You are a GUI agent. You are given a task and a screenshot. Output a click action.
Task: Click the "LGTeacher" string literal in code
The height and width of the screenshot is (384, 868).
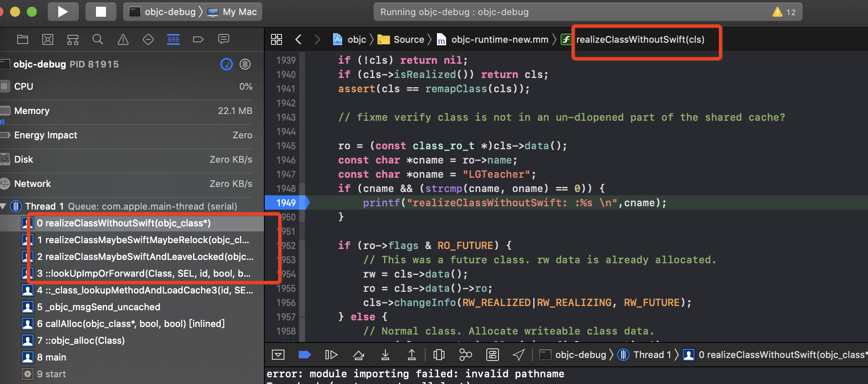(x=496, y=174)
